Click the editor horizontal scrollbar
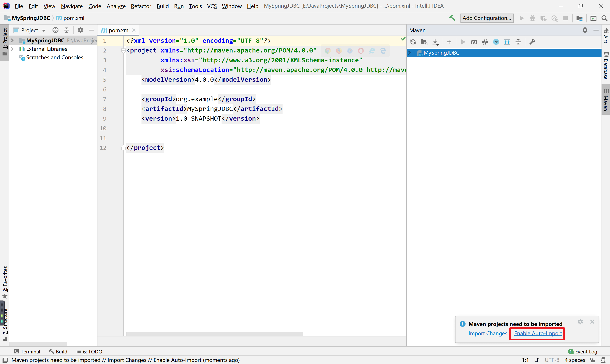The image size is (610, 364). coord(214,334)
